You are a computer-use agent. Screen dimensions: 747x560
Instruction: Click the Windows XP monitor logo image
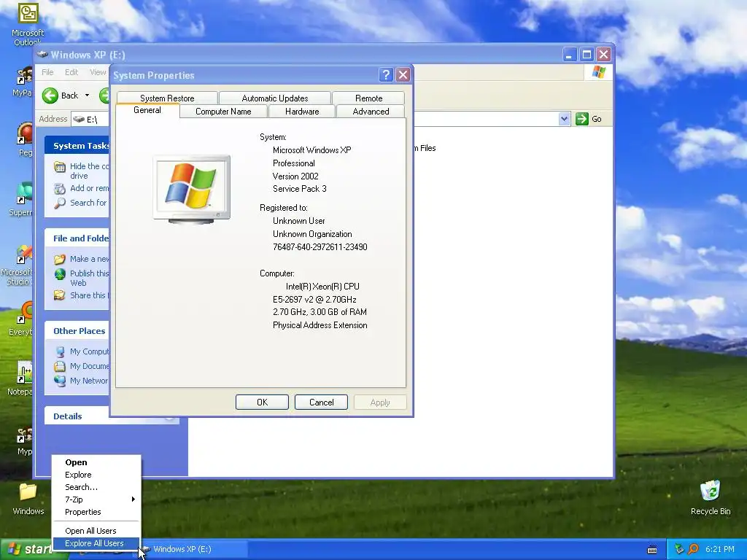click(x=192, y=189)
